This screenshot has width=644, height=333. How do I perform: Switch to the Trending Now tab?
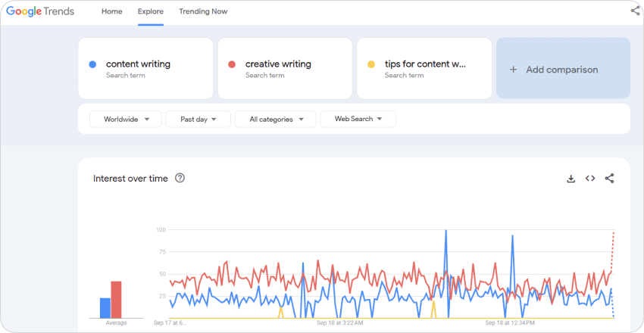tap(203, 11)
